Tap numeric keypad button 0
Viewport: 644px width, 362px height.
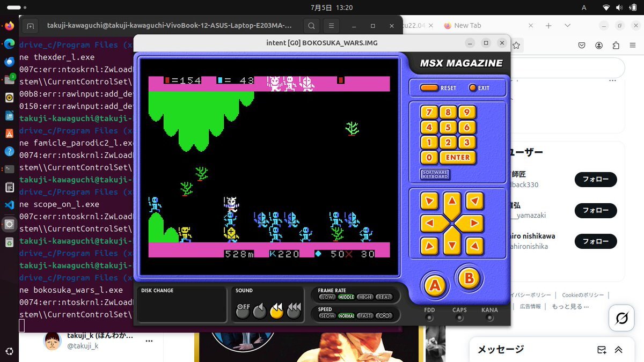click(x=429, y=158)
